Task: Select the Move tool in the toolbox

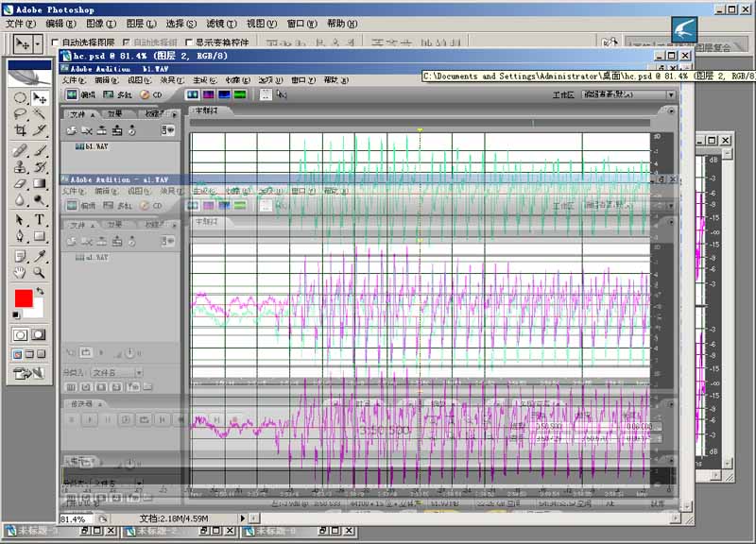Action: click(x=40, y=98)
